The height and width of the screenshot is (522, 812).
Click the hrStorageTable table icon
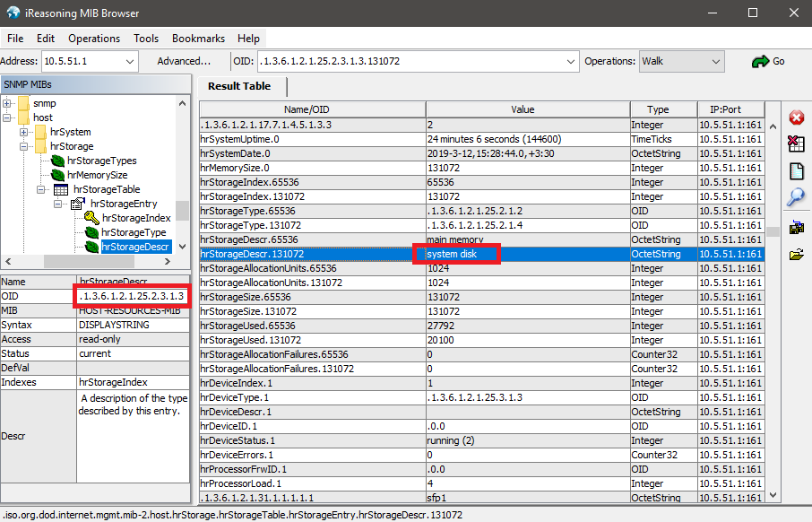coord(61,190)
